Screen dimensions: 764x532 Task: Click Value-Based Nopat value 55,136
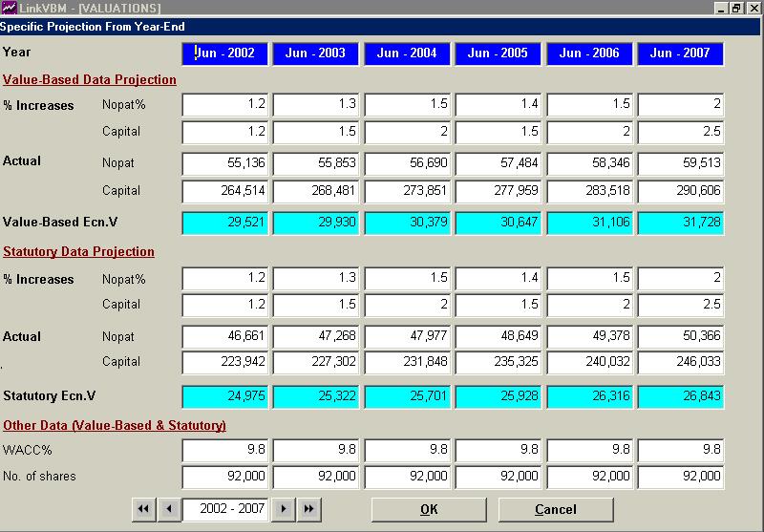(225, 163)
